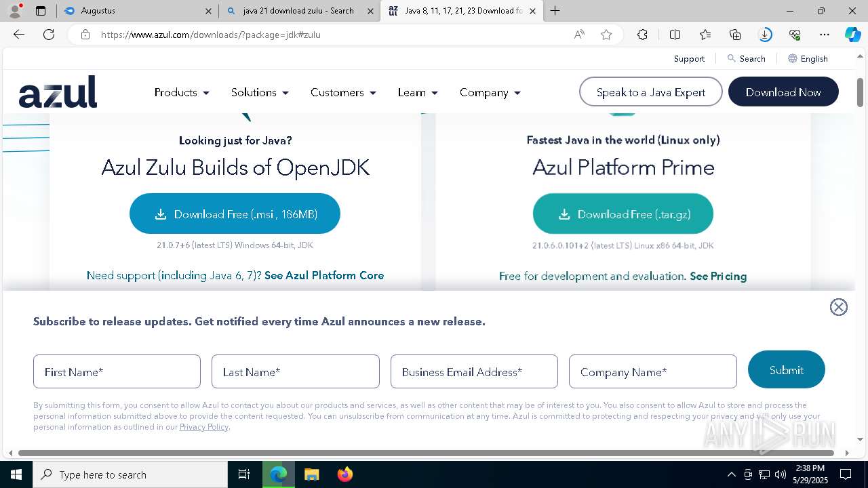Expand the Customers dropdown menu
This screenshot has width=868, height=488.
point(343,92)
